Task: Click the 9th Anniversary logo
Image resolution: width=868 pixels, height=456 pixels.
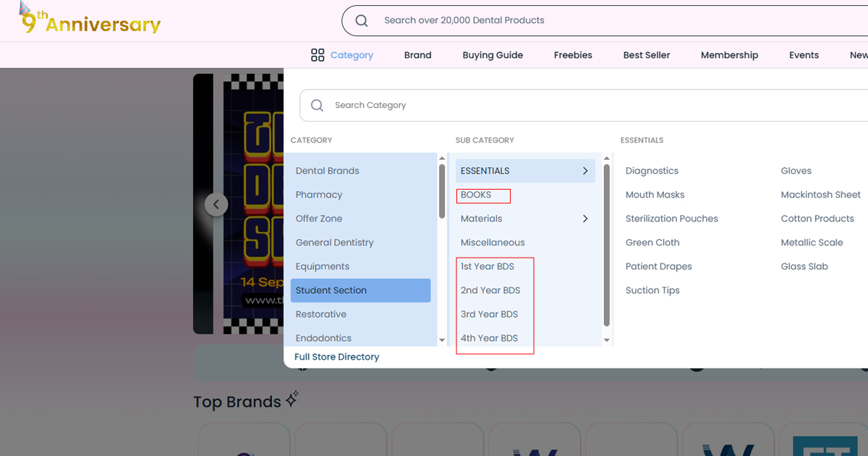Action: point(87,22)
